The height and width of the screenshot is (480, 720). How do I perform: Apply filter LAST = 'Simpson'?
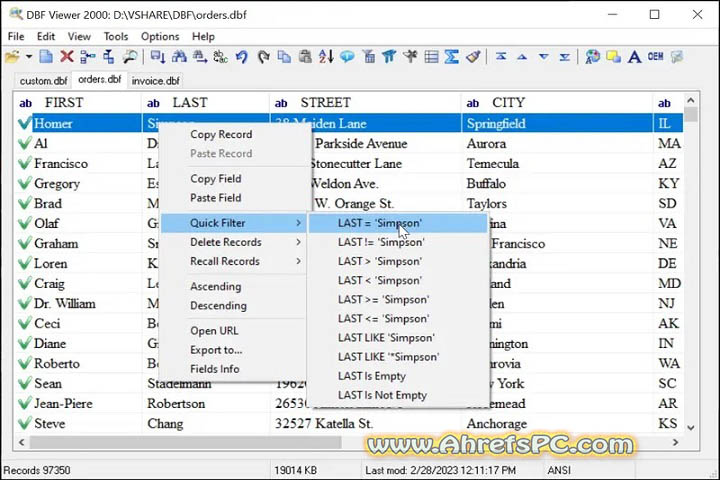point(398,223)
